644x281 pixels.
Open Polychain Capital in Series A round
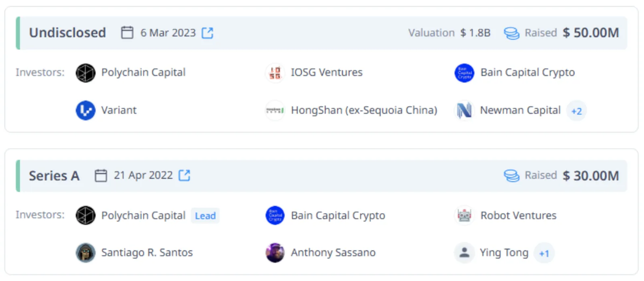pos(143,215)
